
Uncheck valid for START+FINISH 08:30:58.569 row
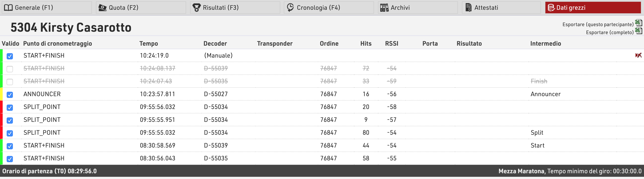point(10,146)
